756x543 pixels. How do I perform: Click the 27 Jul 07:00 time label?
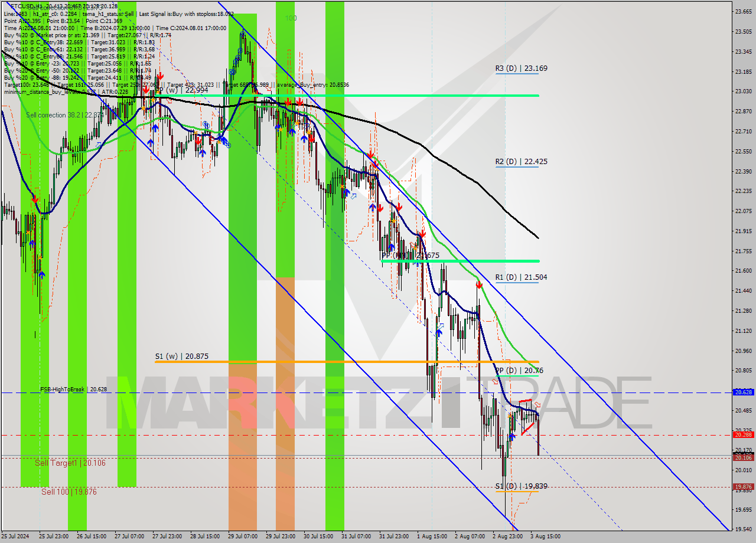[x=129, y=537]
